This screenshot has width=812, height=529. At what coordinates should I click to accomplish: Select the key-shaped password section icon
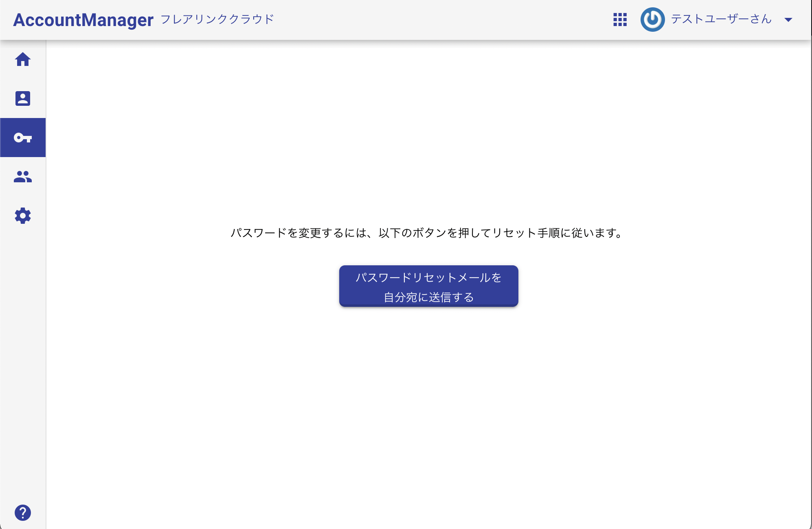23,138
